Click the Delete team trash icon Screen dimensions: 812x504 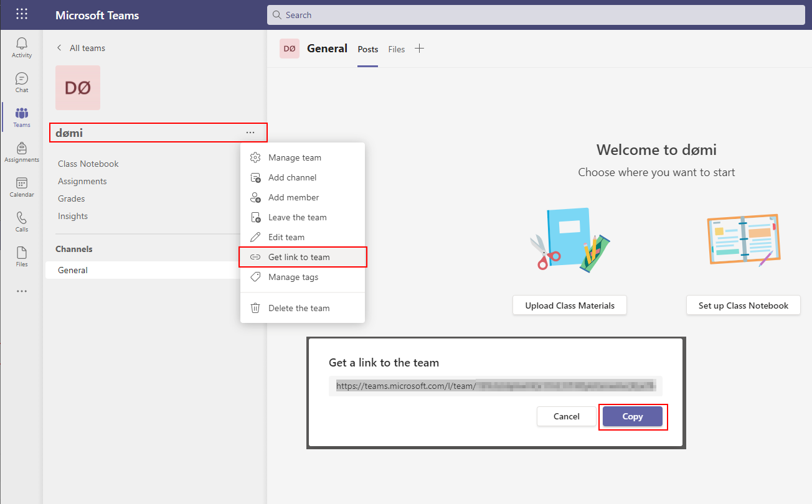(255, 308)
